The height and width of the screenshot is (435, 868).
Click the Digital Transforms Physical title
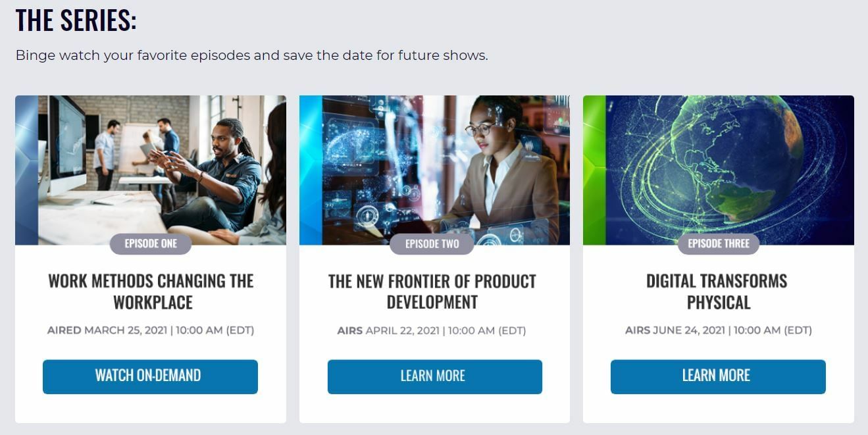[717, 292]
